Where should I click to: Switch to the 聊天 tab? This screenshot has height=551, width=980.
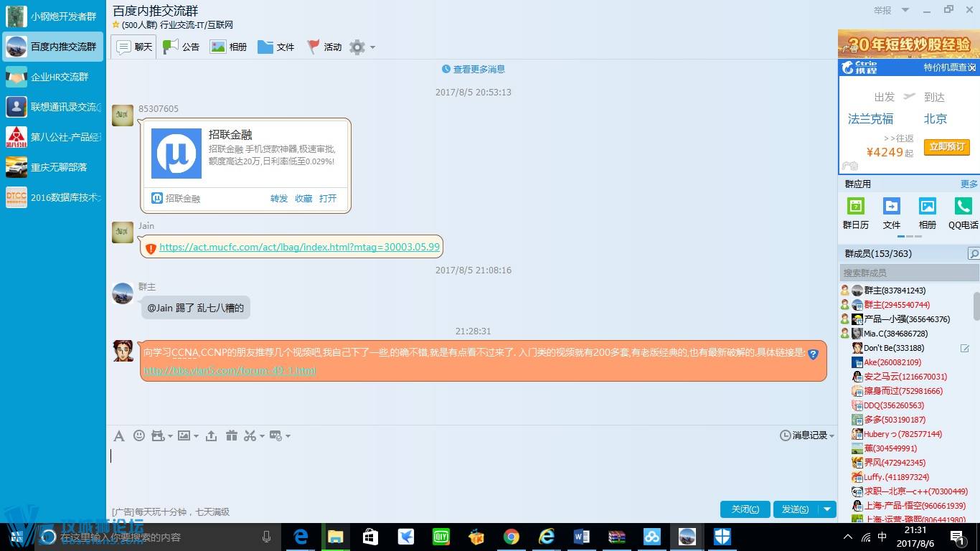(x=134, y=47)
